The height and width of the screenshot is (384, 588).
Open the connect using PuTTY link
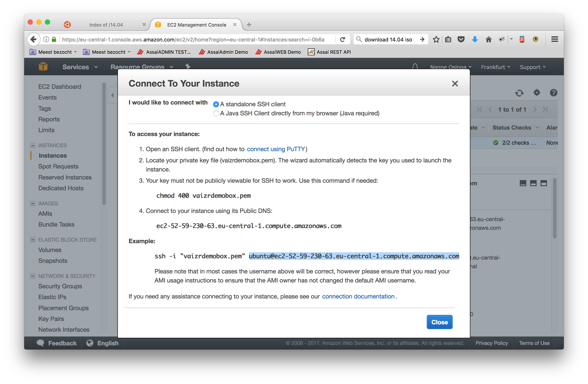(x=276, y=149)
